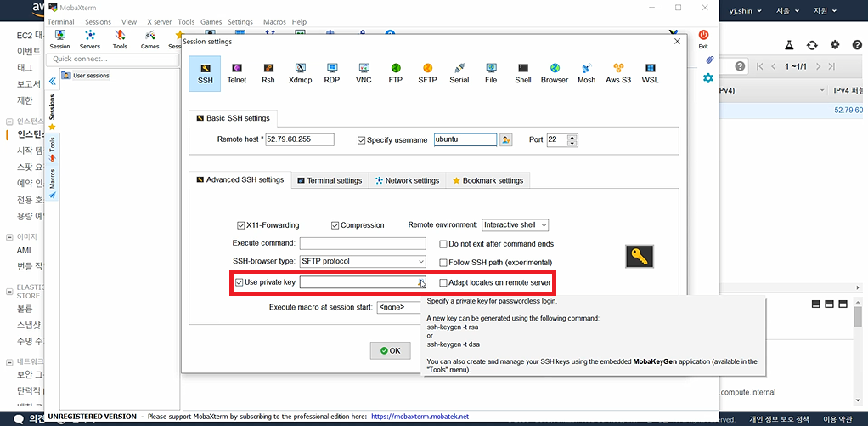This screenshot has width=868, height=426.
Task: Click the OK button
Action: tap(391, 350)
